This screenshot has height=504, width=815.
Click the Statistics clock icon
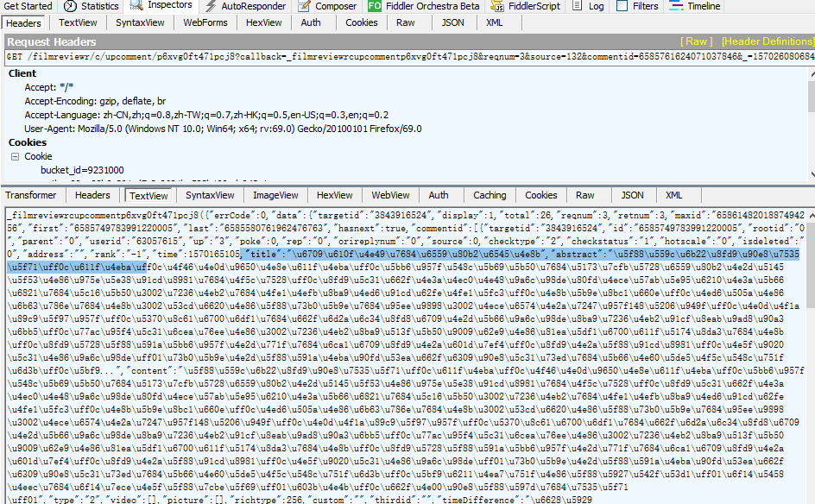pyautogui.click(x=70, y=6)
